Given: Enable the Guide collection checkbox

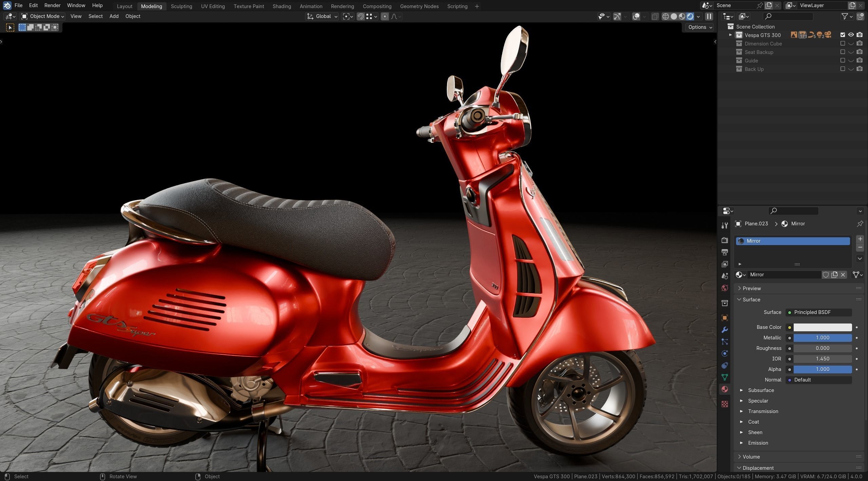Looking at the screenshot, I should pos(843,60).
